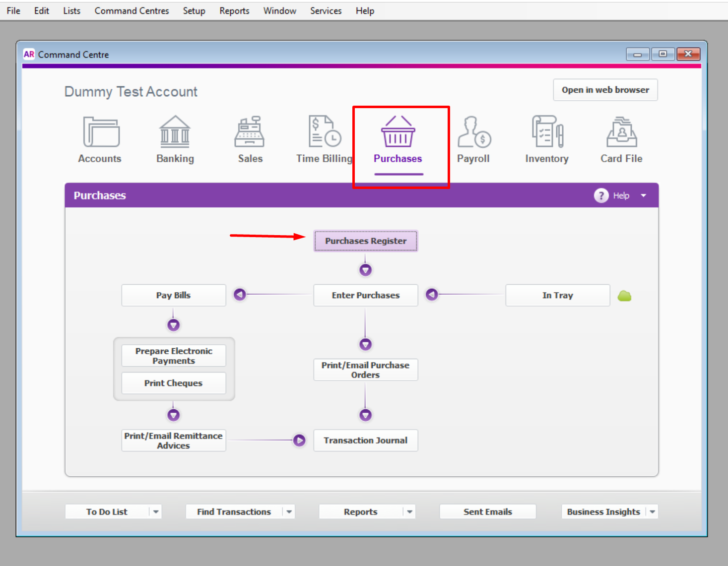728x566 pixels.
Task: Click the Sent Emails button
Action: tap(488, 512)
